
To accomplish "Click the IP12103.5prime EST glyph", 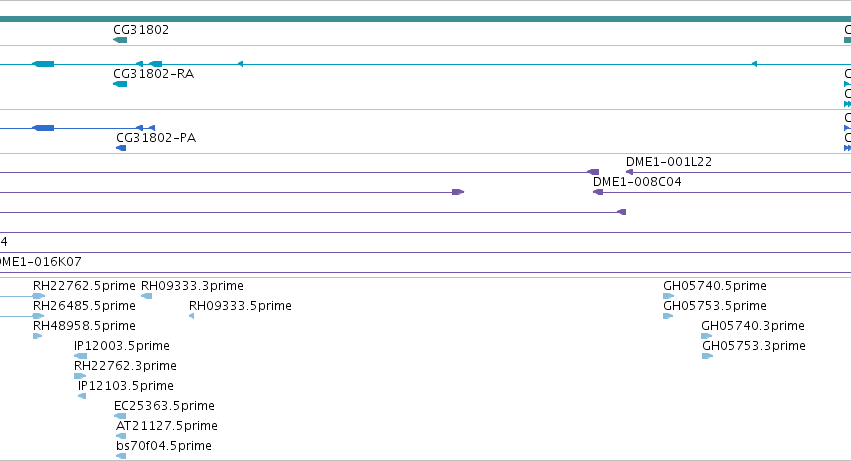I will 82,396.
